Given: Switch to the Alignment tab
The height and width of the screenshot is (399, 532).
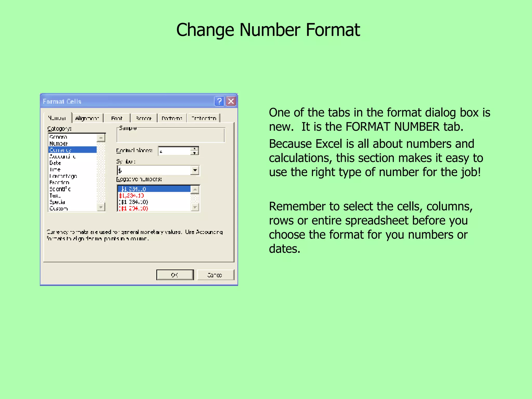Looking at the screenshot, I should tap(87, 118).
